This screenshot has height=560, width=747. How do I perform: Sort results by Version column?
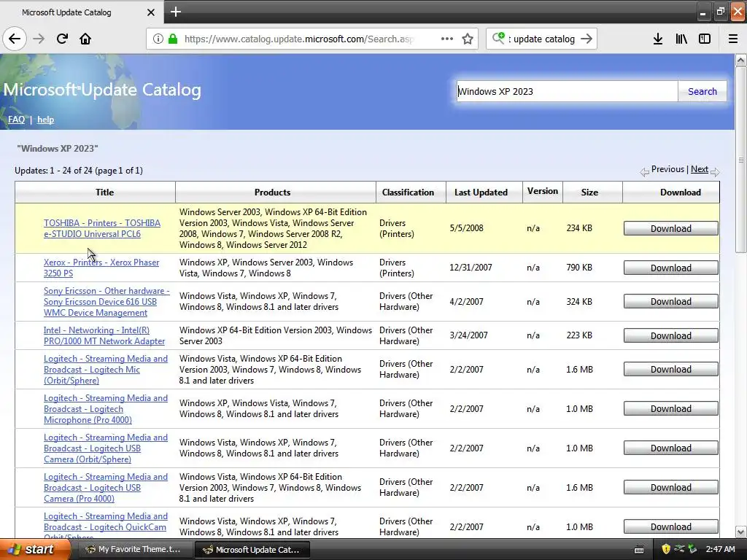(543, 191)
